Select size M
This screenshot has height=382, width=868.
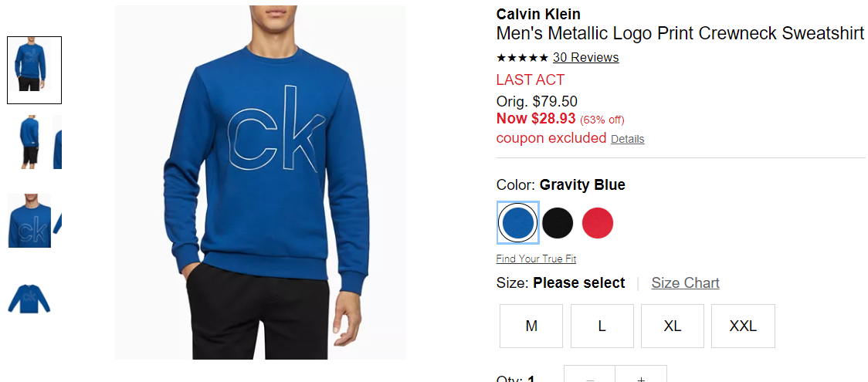pos(531,326)
